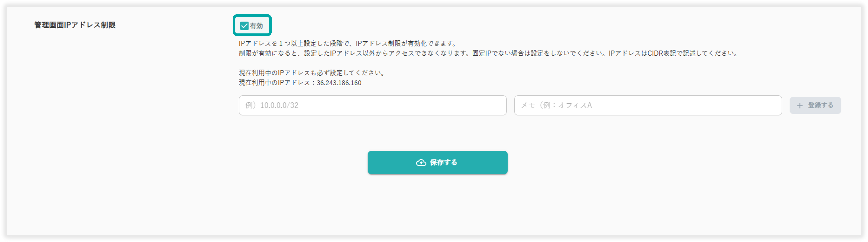This screenshot has height=242, width=868.
Task: Click the IPアドレスを１つ以上設定した段階で description line
Action: point(347,44)
